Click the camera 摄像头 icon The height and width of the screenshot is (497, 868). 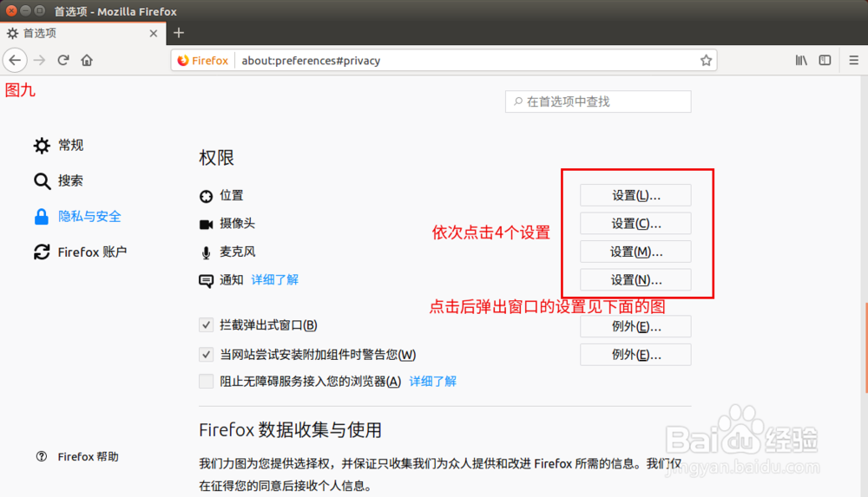206,224
